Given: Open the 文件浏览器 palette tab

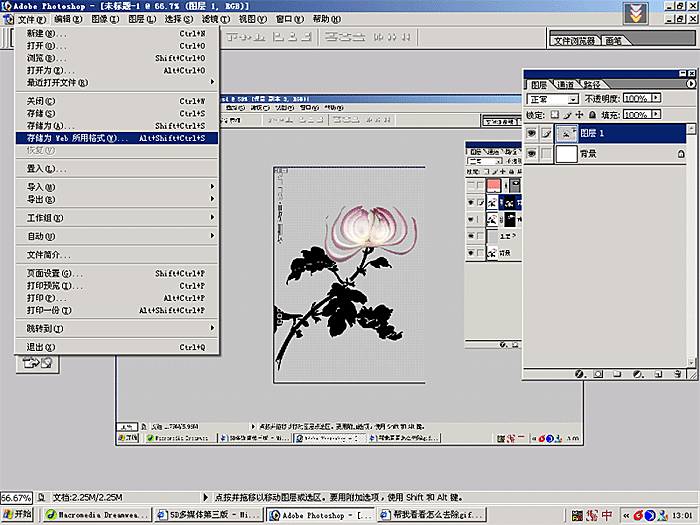Looking at the screenshot, I should pos(575,41).
